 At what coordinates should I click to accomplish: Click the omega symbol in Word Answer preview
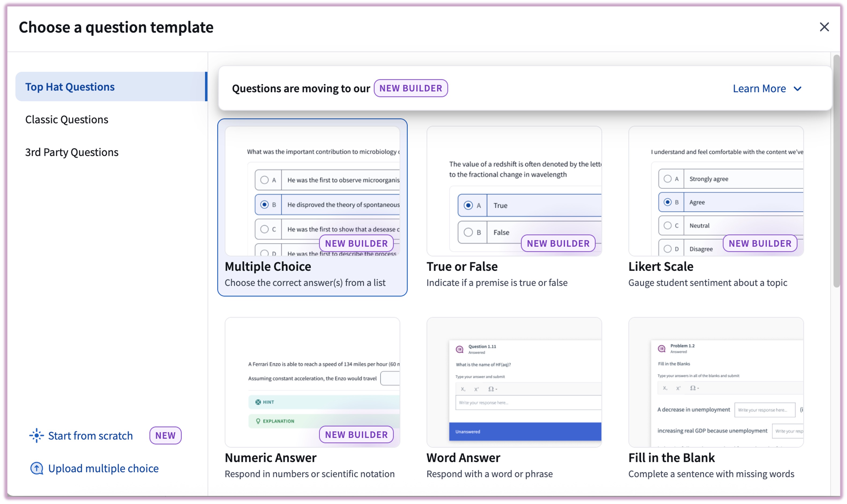tap(491, 389)
